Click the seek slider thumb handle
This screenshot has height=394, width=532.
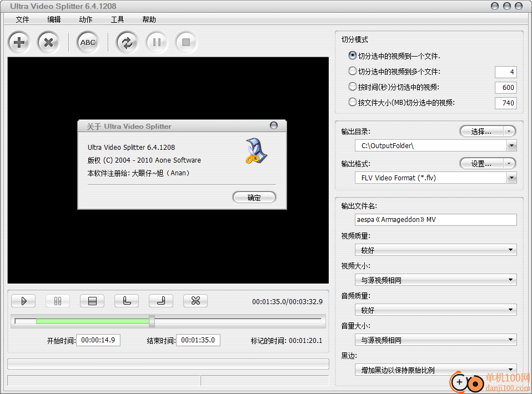coord(152,321)
